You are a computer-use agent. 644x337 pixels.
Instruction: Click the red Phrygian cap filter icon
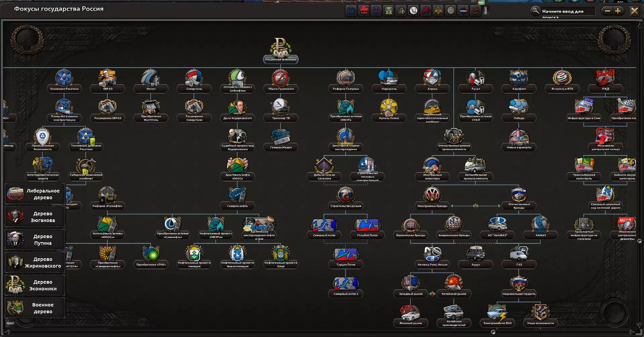coord(426,11)
